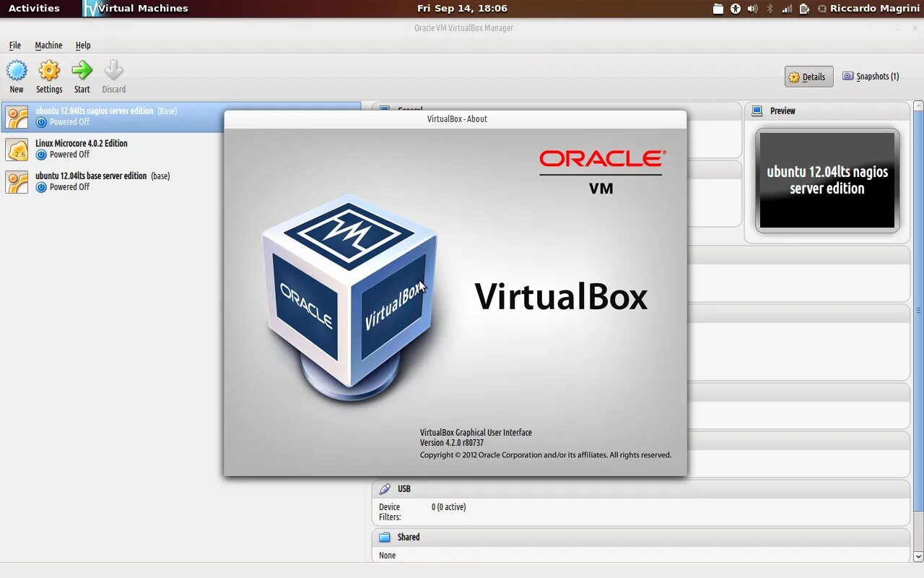Open the clock showing Fri Sep 14, 18:06
Screen dimensions: 924x578
462,9
